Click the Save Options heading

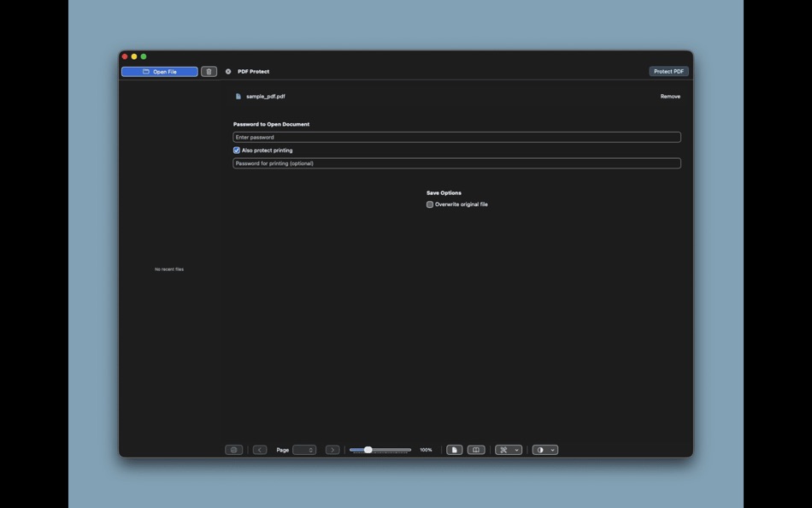444,192
